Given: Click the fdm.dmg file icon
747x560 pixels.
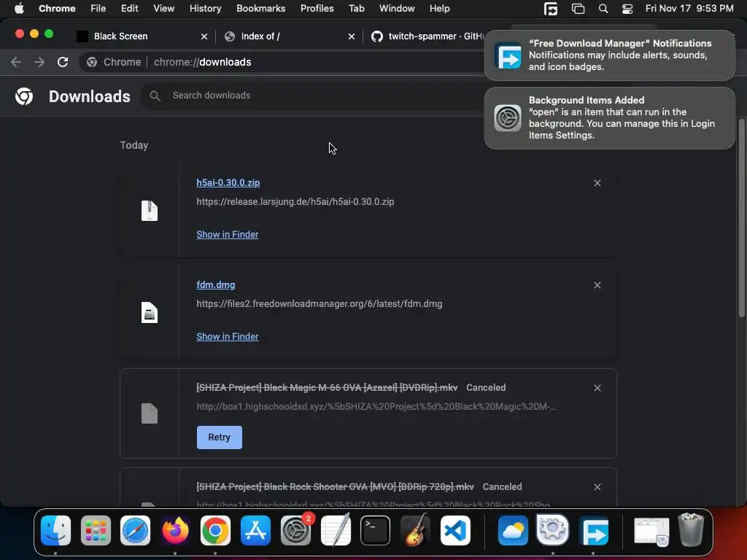Looking at the screenshot, I should point(149,312).
